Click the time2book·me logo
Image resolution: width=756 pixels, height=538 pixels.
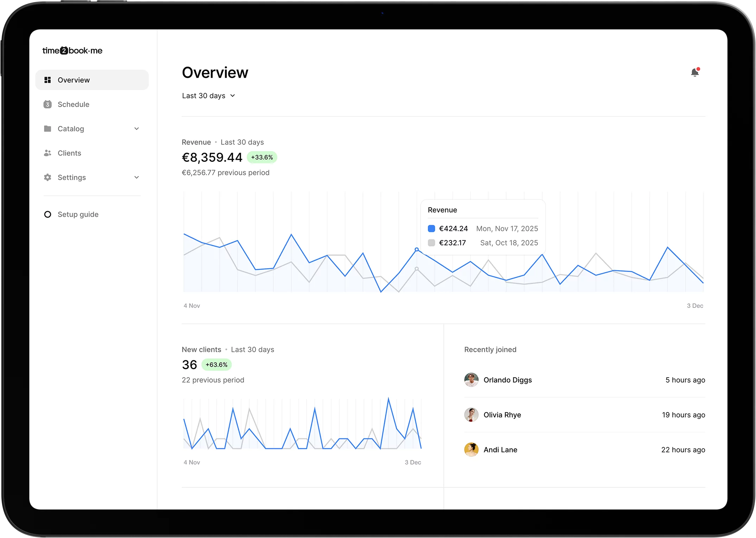pos(72,50)
